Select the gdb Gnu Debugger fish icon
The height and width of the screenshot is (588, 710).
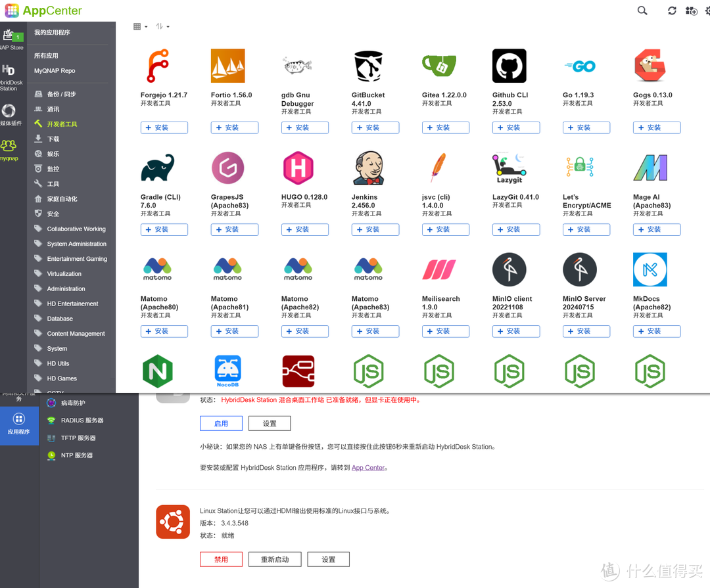(x=298, y=66)
